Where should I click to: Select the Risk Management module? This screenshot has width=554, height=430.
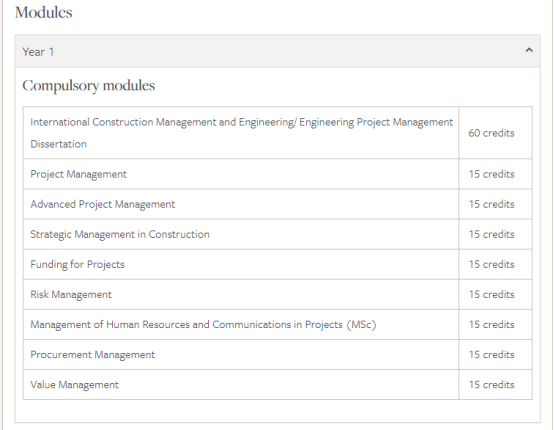click(x=71, y=294)
